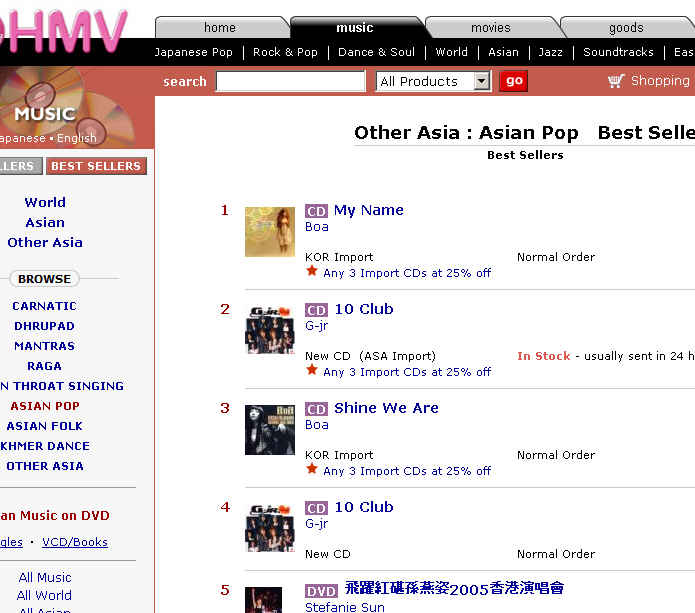This screenshot has height=613, width=695.
Task: Open Asian genre in top bar
Action: tap(503, 52)
